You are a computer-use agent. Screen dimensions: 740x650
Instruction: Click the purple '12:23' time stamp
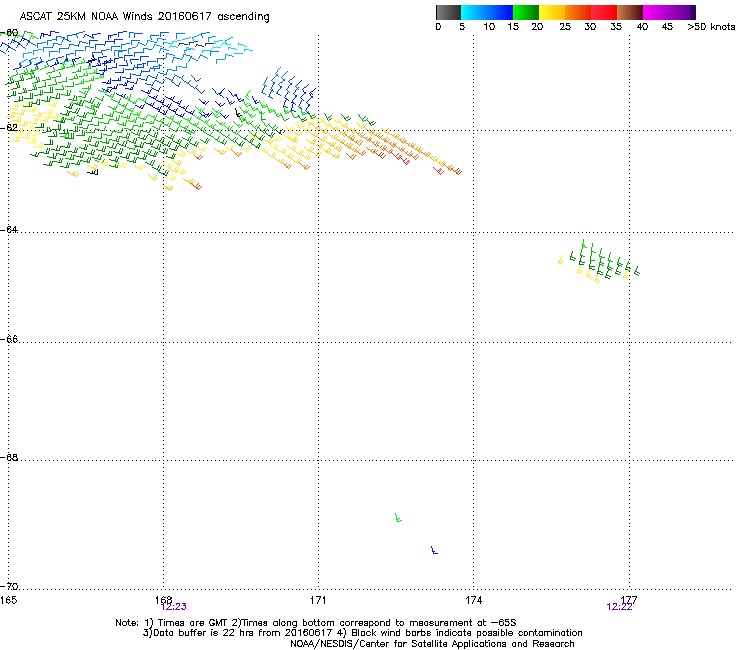[174, 607]
